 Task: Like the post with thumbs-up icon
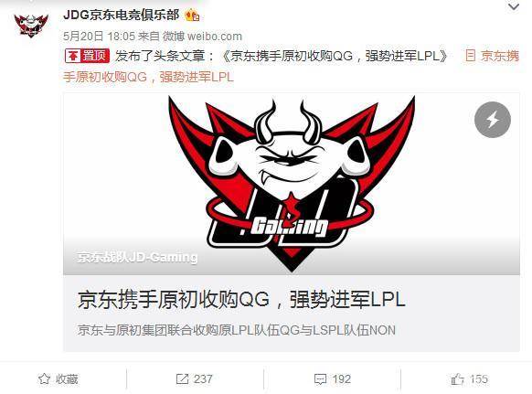[457, 378]
